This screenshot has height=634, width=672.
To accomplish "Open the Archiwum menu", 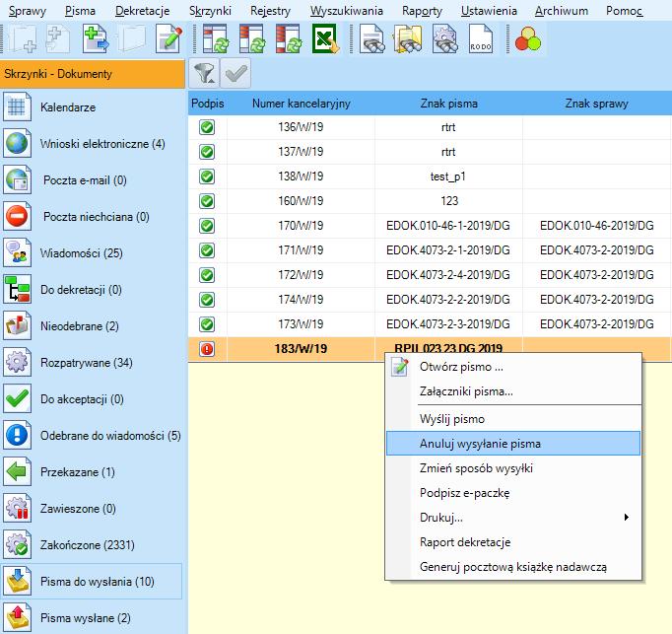I will 562,11.
